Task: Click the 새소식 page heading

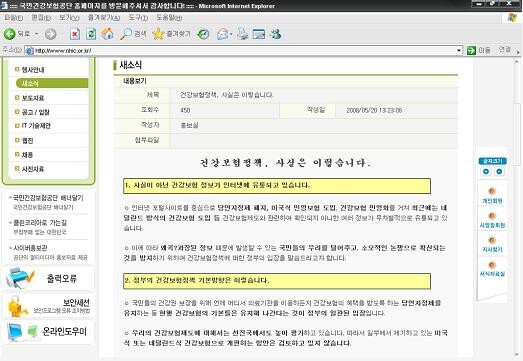Action: (x=130, y=65)
